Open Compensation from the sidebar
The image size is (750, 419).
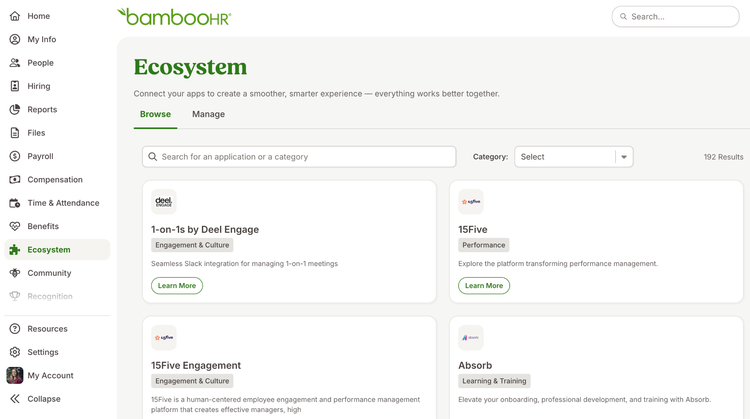(57, 179)
